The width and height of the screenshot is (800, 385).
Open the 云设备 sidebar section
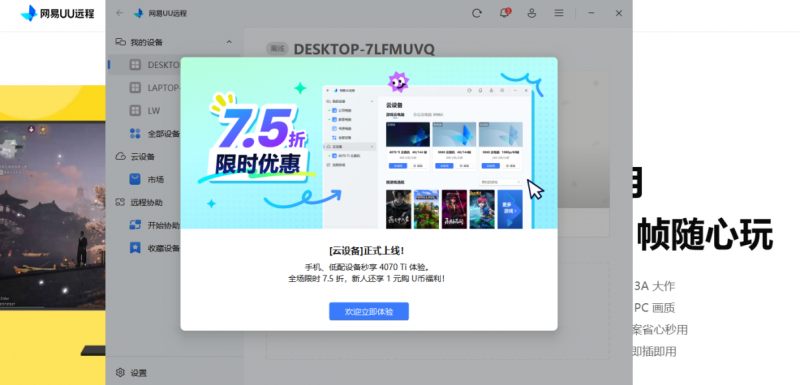pos(142,157)
